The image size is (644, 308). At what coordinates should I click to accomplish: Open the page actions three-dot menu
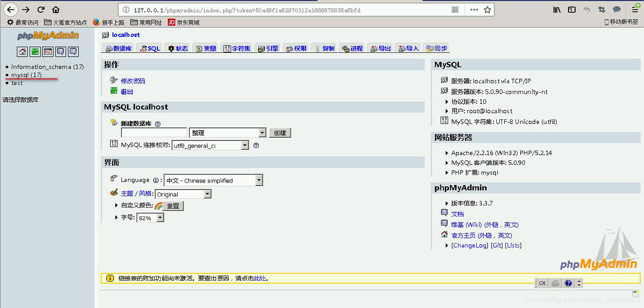(474, 9)
